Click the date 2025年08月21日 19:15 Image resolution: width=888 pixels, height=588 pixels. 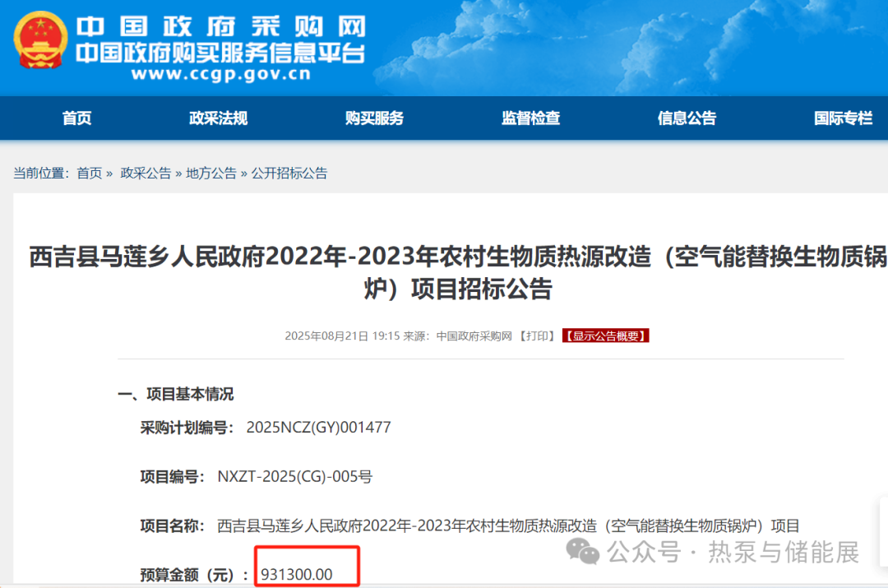click(x=343, y=336)
